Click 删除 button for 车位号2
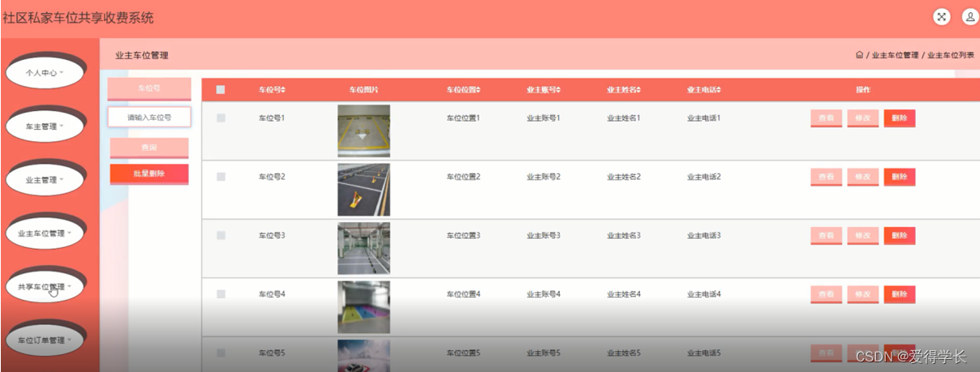Image resolution: width=980 pixels, height=372 pixels. coord(900,177)
